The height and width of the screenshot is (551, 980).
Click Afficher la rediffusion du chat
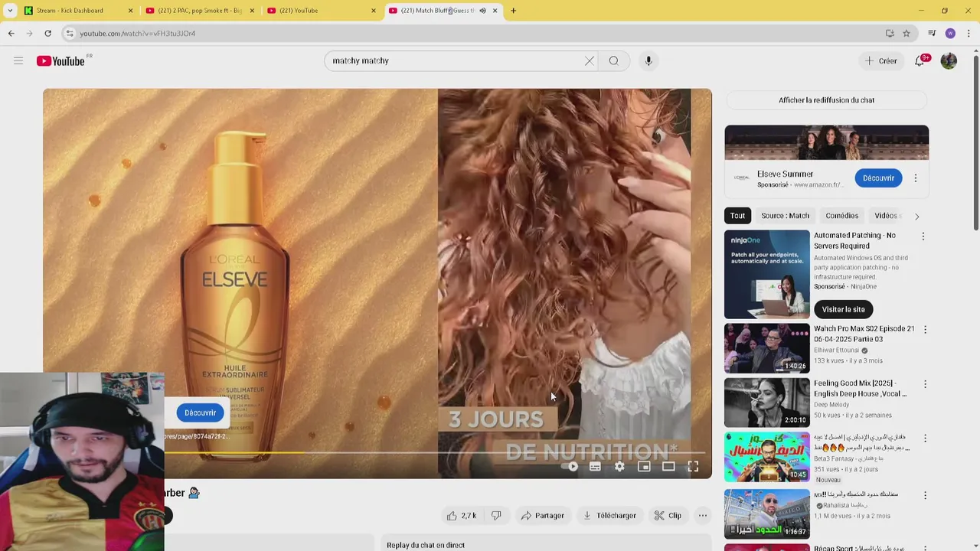click(x=826, y=100)
